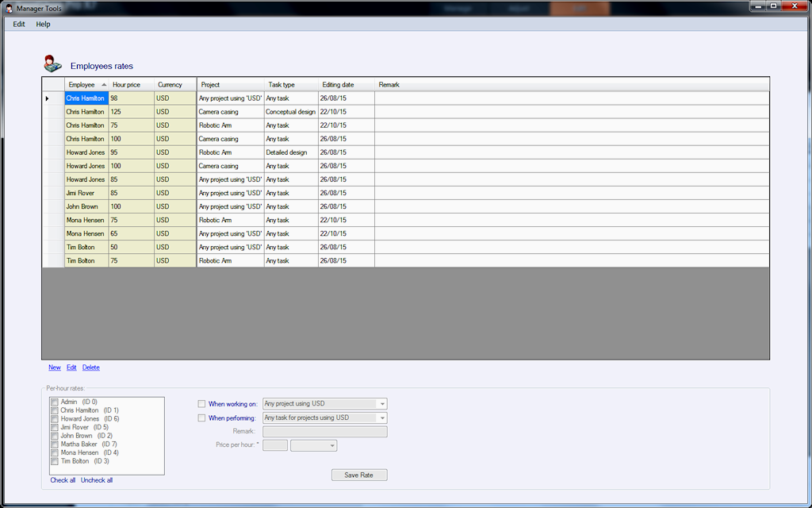The image size is (812, 508).
Task: Click the Employees rates header icon
Action: pyautogui.click(x=53, y=65)
